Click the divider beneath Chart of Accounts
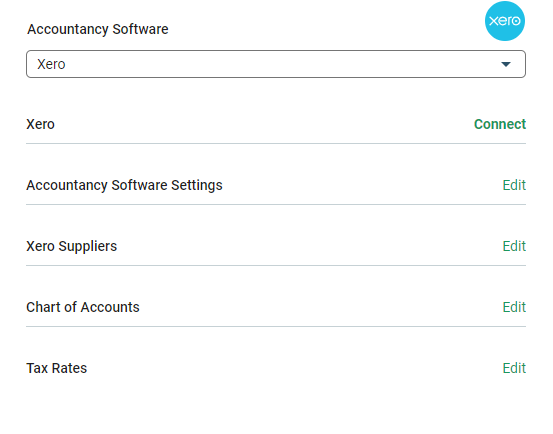The image size is (553, 434). [276, 326]
